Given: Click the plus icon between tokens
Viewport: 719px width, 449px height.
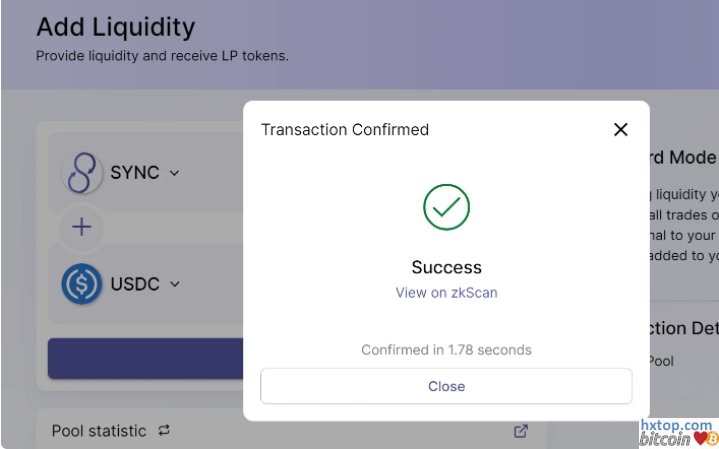Looking at the screenshot, I should point(81,227).
